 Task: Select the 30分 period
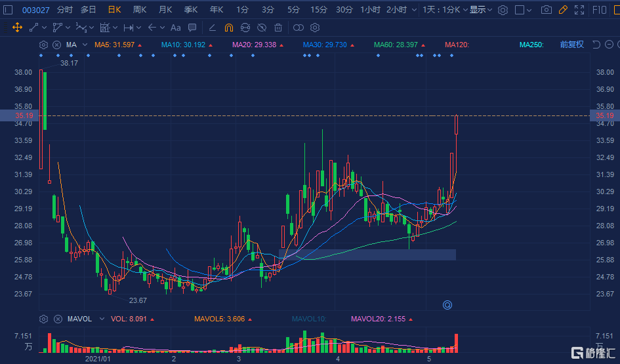click(344, 10)
